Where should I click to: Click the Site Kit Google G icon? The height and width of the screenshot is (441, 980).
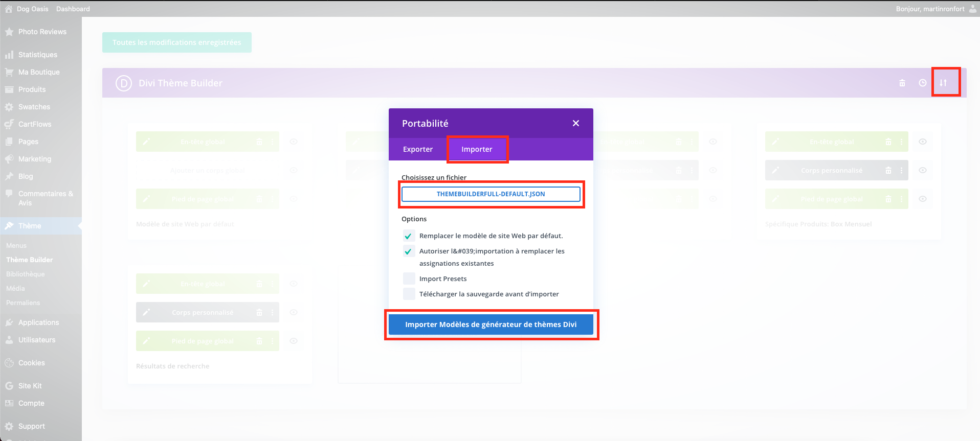(x=9, y=386)
